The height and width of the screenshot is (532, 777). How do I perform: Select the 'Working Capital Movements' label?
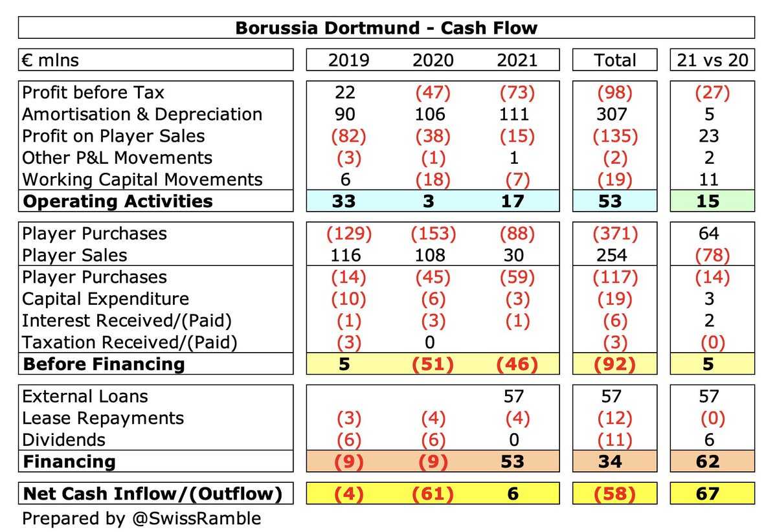[143, 179]
